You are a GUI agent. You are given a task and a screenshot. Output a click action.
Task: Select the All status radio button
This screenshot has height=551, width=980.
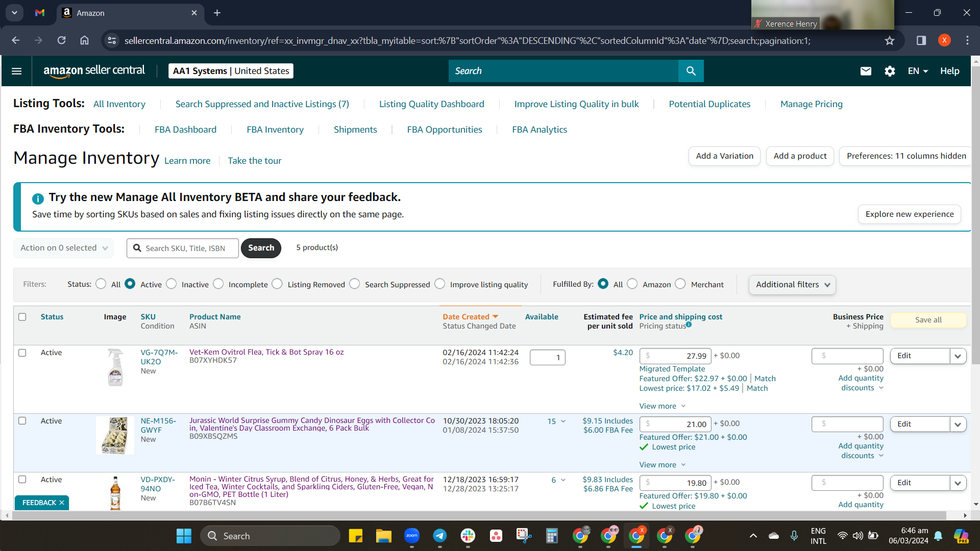[x=101, y=284]
